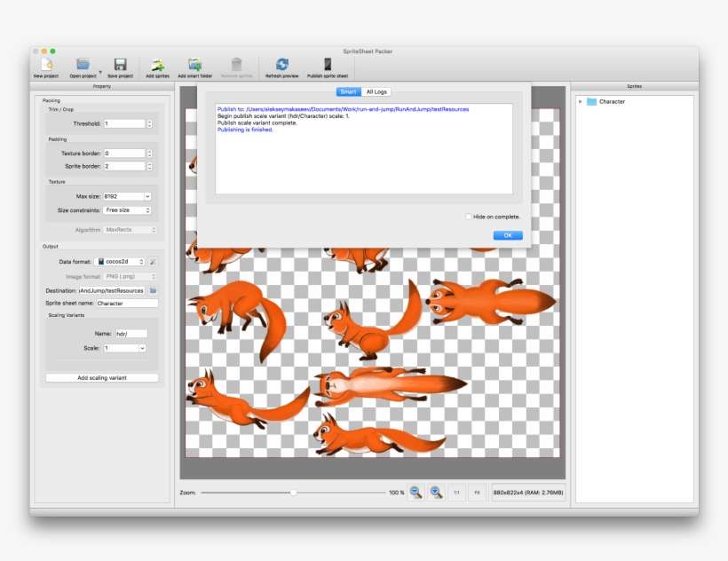Zoom out with the magnifier minus icon
Viewport: 728px width, 561px height.
pyautogui.click(x=415, y=493)
